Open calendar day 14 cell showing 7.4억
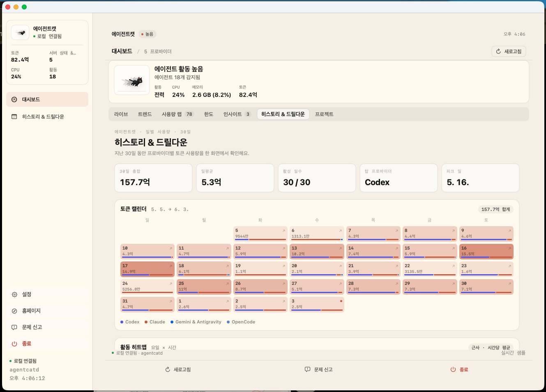Image resolution: width=546 pixels, height=392 pixels. tap(373, 251)
